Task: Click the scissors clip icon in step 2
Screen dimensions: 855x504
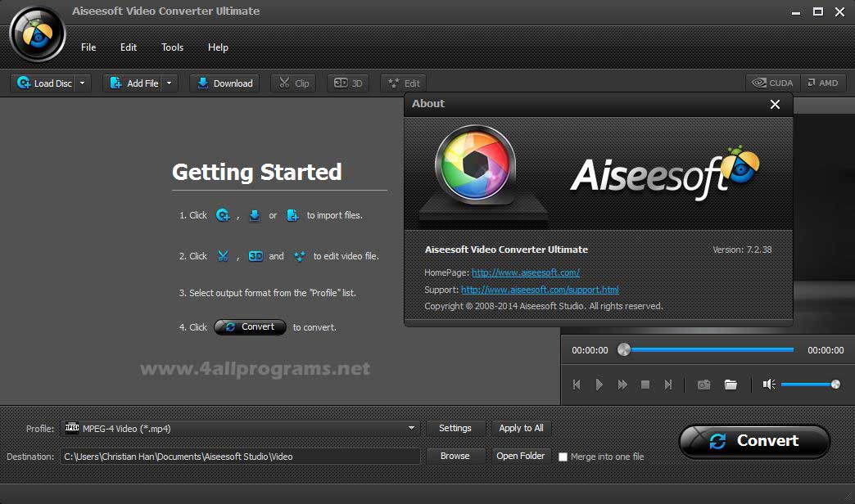Action: click(223, 256)
